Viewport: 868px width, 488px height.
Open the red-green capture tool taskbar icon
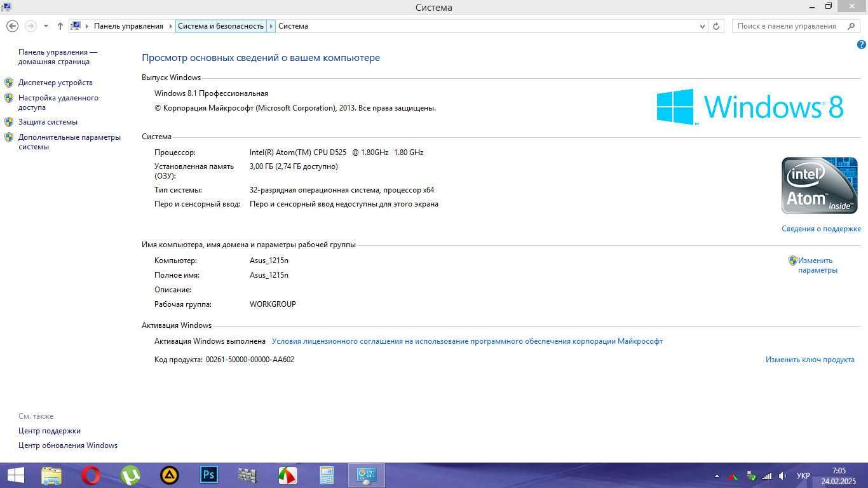[x=287, y=475]
